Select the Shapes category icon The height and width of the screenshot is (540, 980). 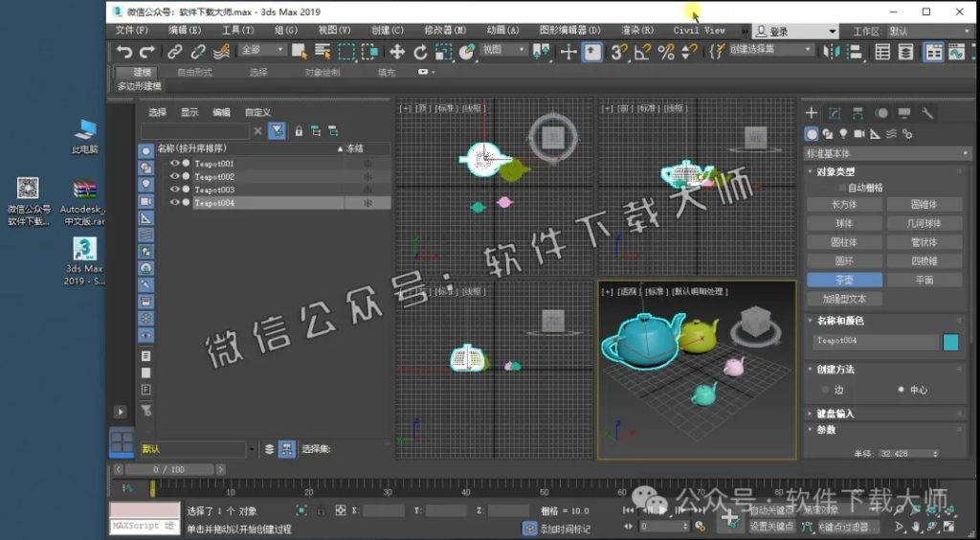point(828,134)
